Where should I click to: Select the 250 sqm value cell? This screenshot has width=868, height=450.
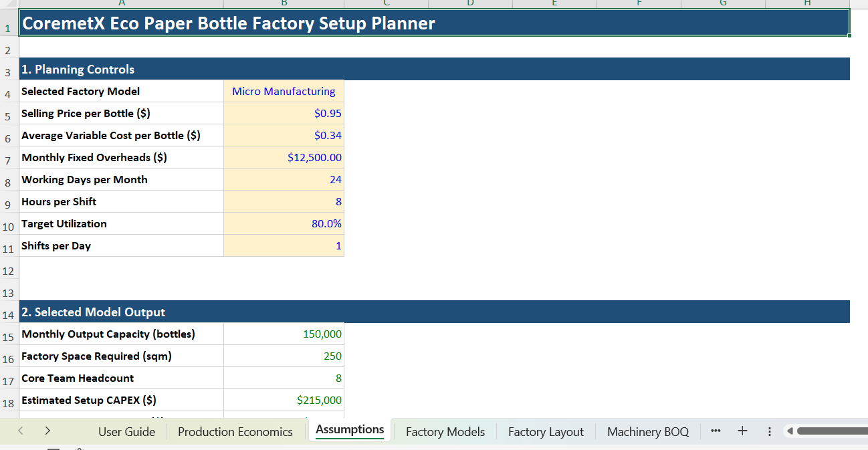click(284, 356)
